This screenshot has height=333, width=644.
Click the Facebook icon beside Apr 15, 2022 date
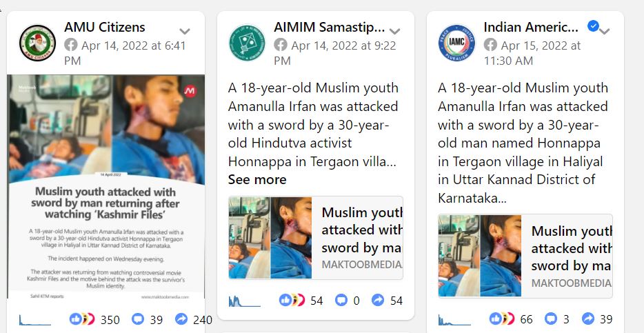click(490, 45)
